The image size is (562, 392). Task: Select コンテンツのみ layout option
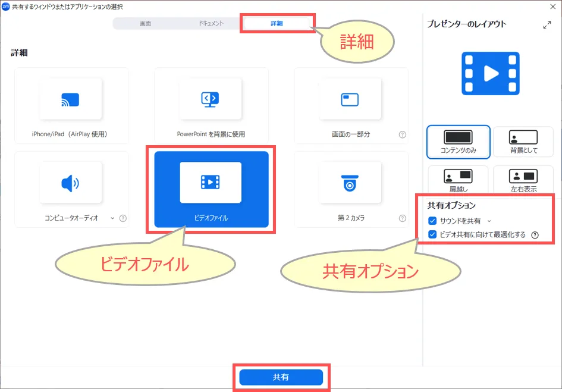coord(458,142)
